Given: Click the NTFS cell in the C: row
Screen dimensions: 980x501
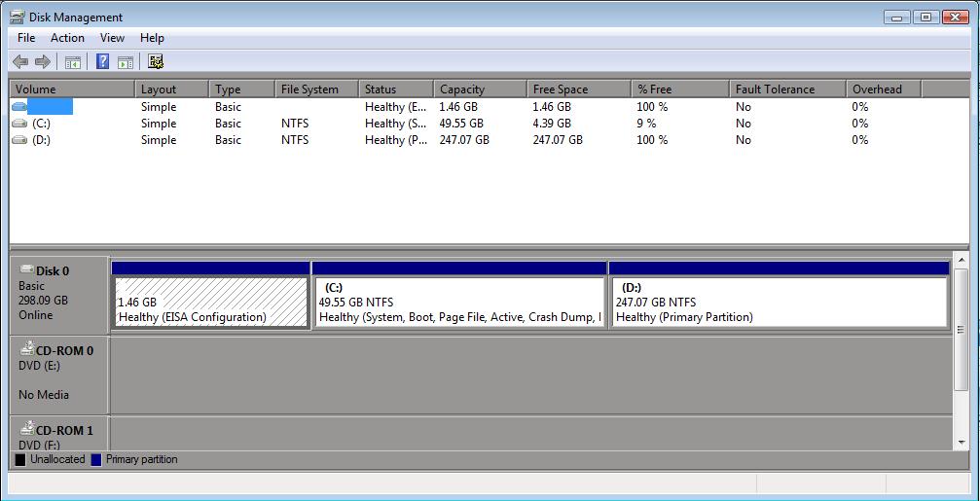Looking at the screenshot, I should click(295, 124).
